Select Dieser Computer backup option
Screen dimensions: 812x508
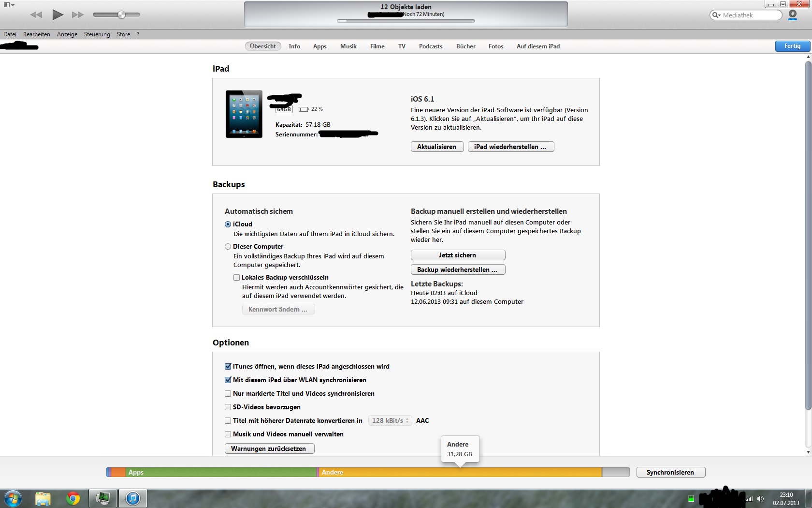click(x=228, y=247)
